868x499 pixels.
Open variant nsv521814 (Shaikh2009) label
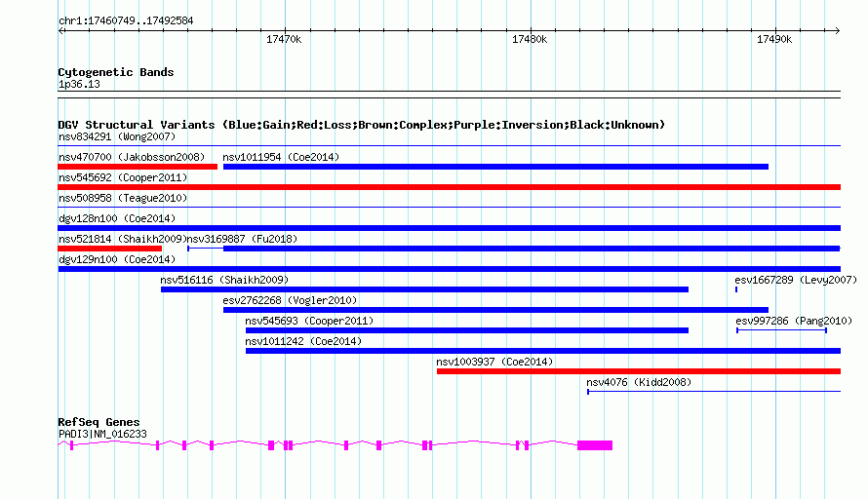(x=123, y=239)
